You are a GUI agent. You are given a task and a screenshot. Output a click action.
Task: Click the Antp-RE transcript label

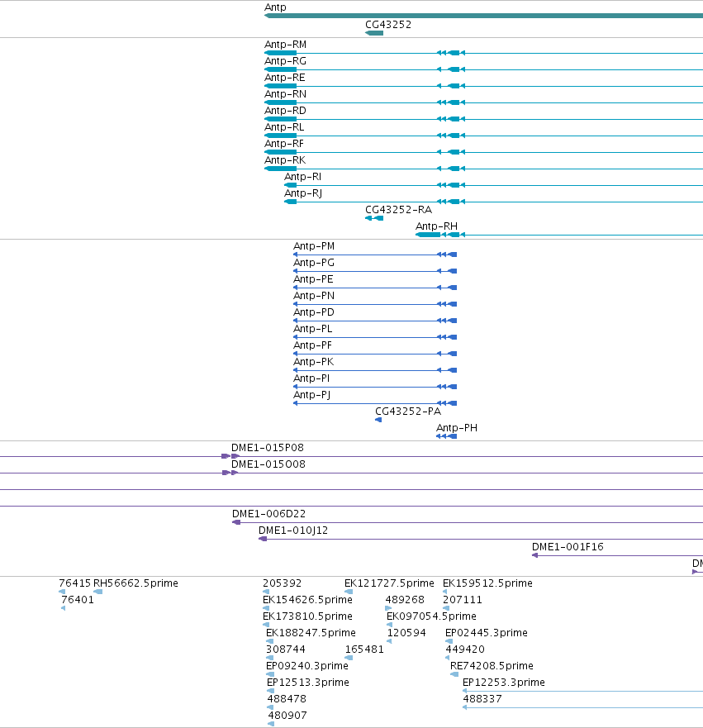285,78
